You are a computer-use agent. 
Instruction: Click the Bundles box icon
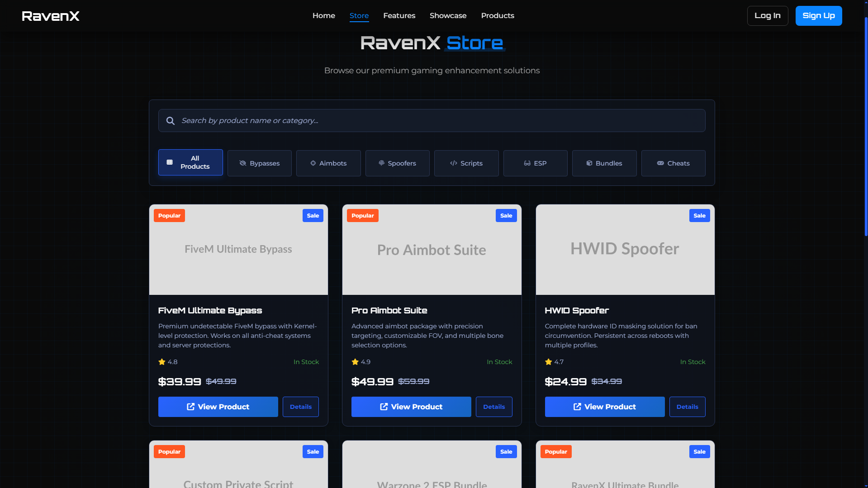click(x=589, y=163)
